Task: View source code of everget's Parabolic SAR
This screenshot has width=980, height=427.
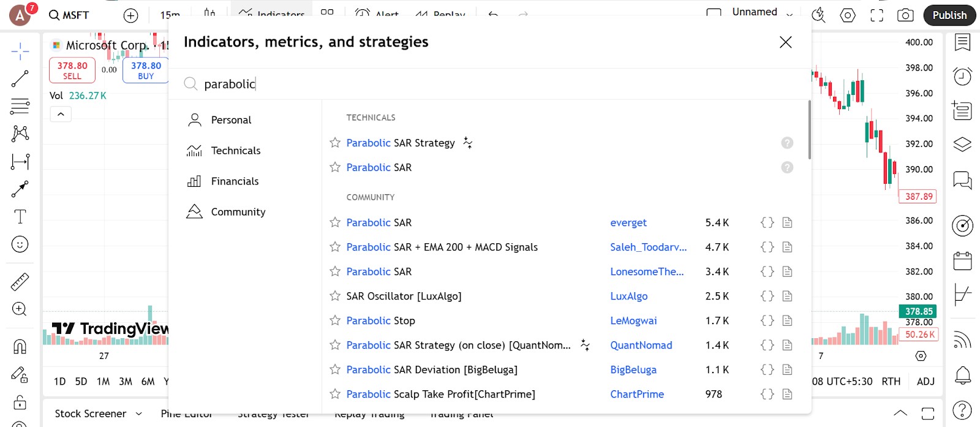Action: coord(767,222)
